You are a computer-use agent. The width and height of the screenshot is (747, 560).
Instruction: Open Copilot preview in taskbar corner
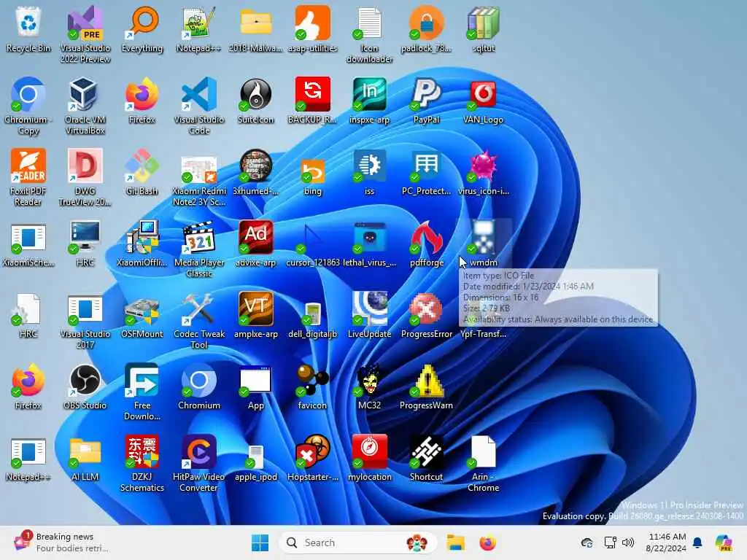(x=724, y=542)
